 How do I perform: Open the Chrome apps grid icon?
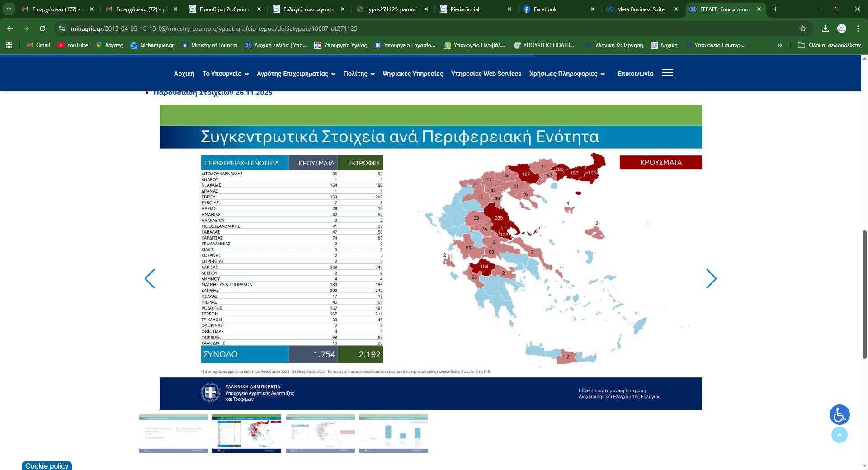point(9,45)
